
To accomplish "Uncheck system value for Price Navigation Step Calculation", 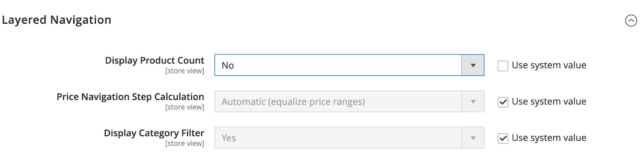I will click(x=503, y=102).
